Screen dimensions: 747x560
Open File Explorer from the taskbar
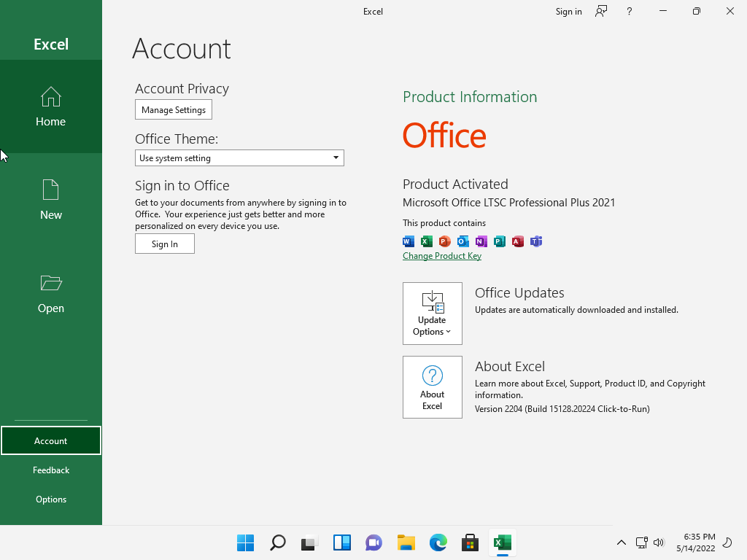(406, 542)
